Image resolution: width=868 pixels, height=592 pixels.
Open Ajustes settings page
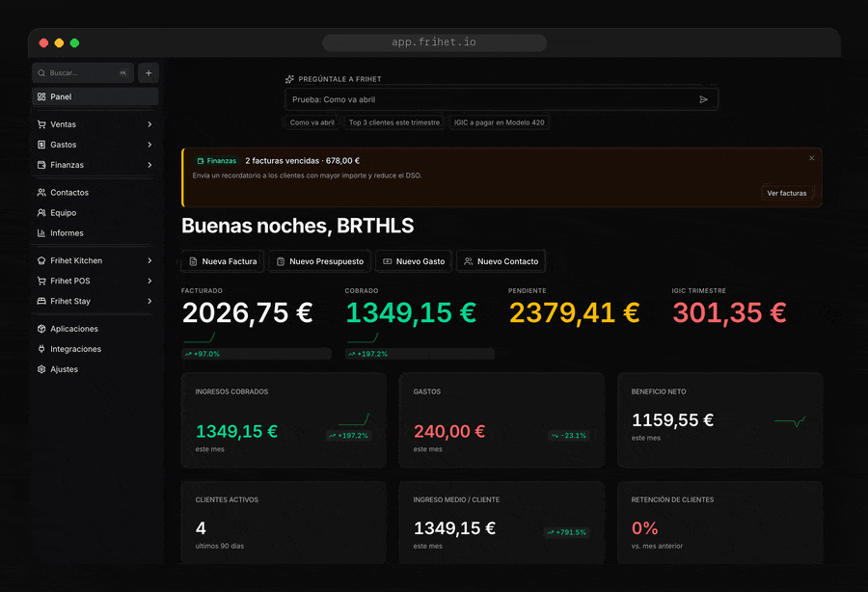coord(95,369)
